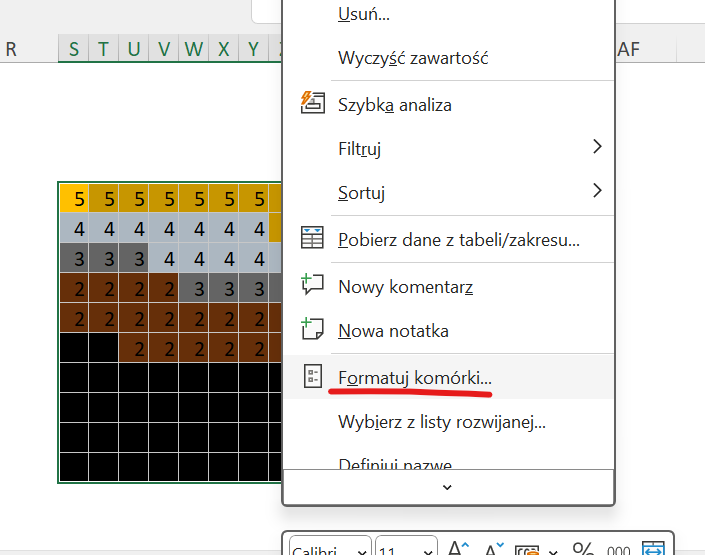Click the merge cells icon in mini toolbar
The height and width of the screenshot is (555, 705).
click(653, 548)
